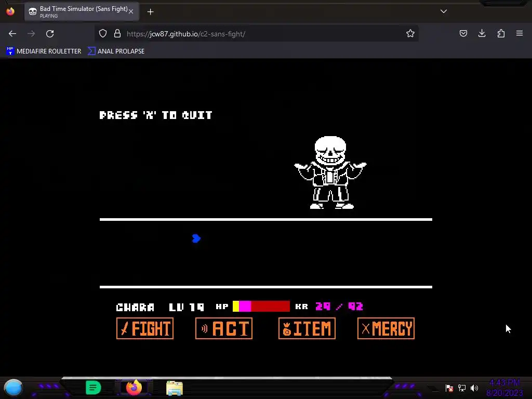Open the volume speaker tray icon

pyautogui.click(x=474, y=388)
